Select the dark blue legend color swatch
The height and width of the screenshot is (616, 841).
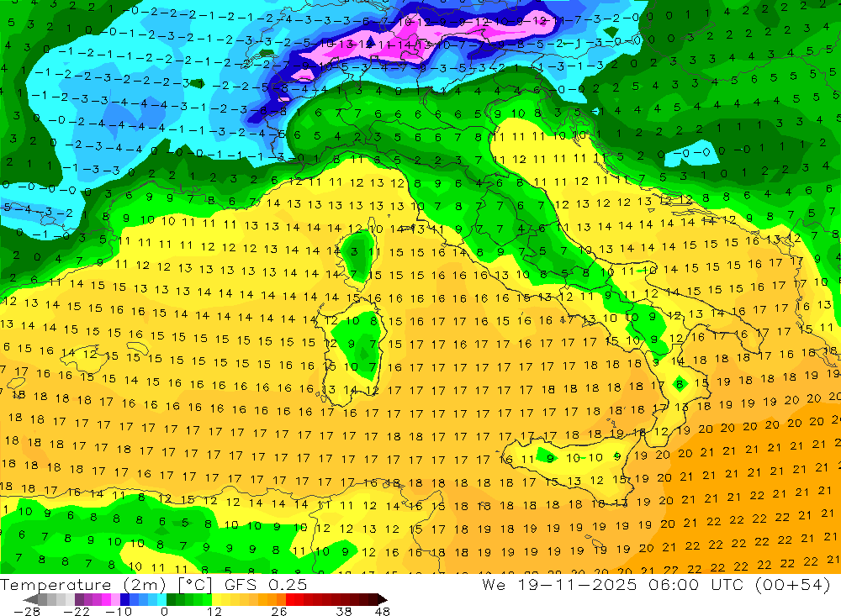click(124, 599)
